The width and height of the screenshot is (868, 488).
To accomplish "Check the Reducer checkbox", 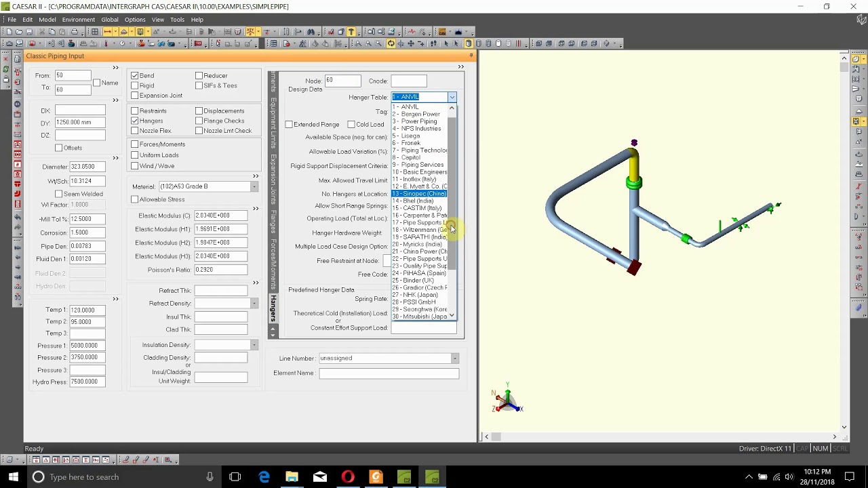I will tap(199, 75).
